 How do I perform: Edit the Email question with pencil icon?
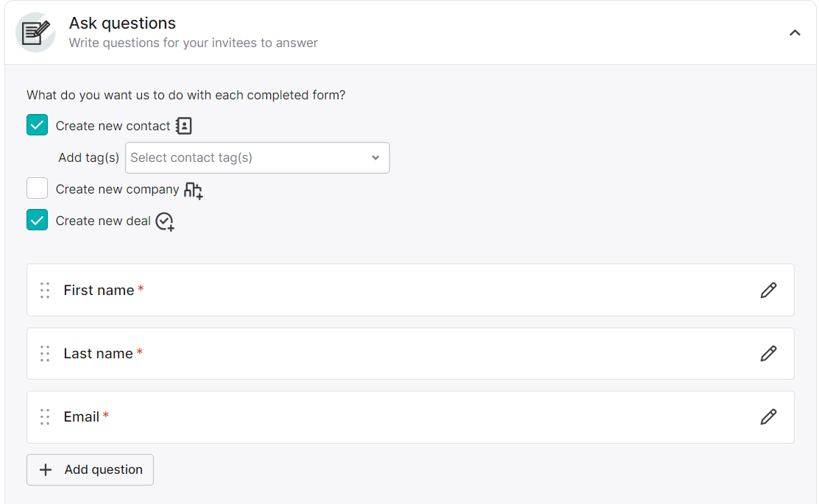768,416
